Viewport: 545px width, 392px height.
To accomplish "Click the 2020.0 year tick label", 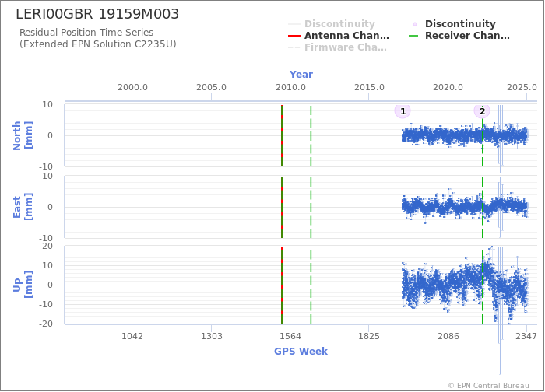I will 448,87.
